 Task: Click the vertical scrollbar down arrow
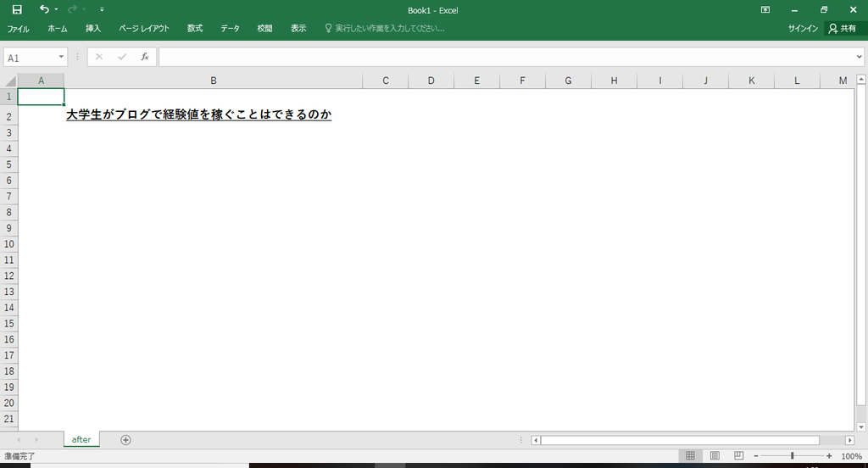tap(861, 427)
